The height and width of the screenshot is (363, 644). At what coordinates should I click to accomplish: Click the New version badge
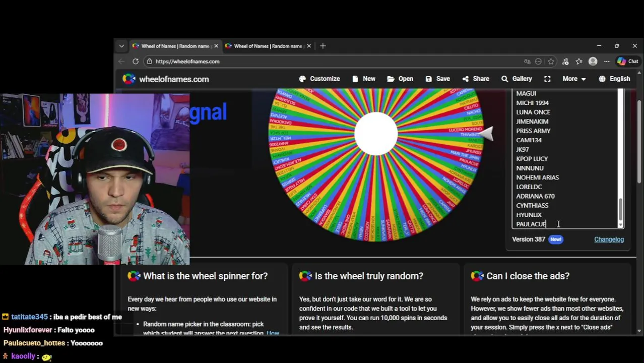556,239
